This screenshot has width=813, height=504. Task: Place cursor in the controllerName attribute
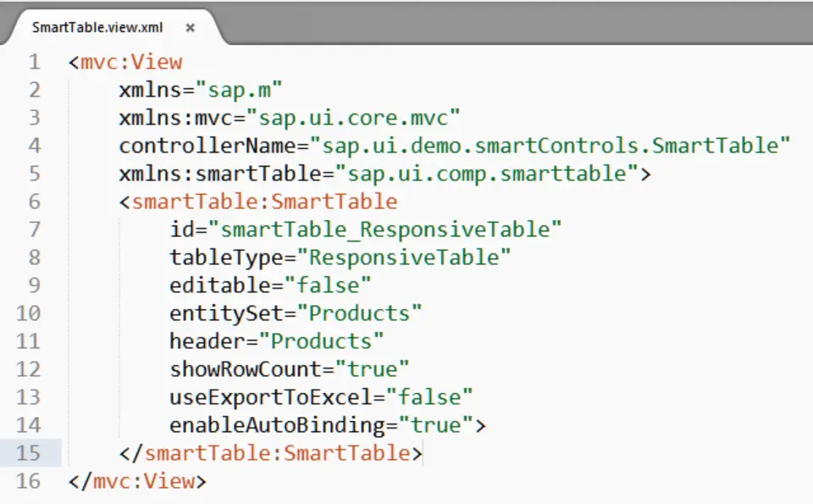pyautogui.click(x=212, y=146)
